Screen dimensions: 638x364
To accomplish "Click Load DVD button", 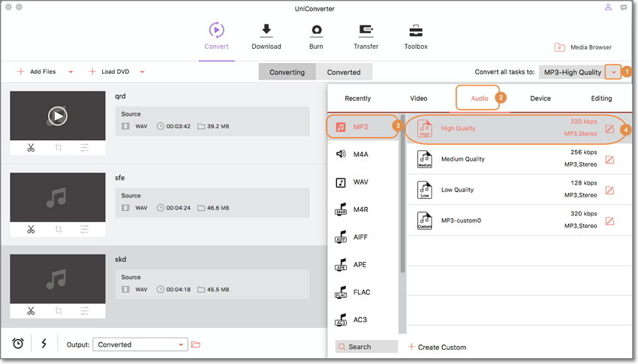I will [109, 71].
